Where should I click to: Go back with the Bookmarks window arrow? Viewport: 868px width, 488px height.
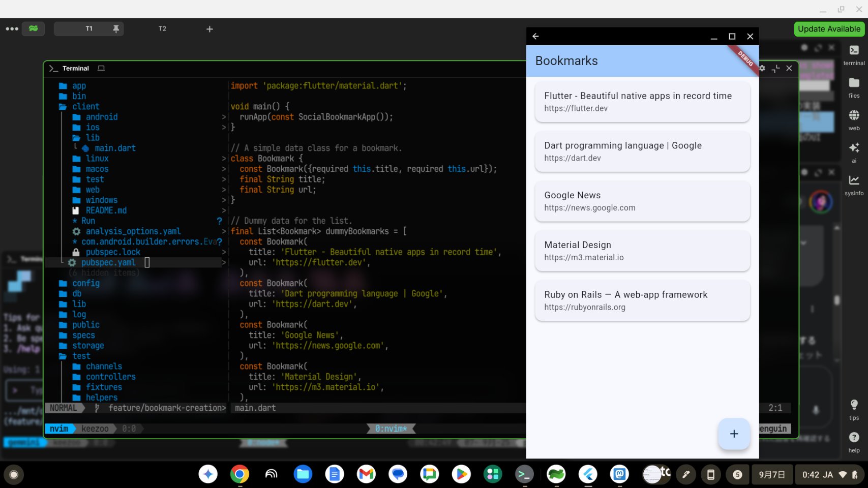[x=535, y=36]
